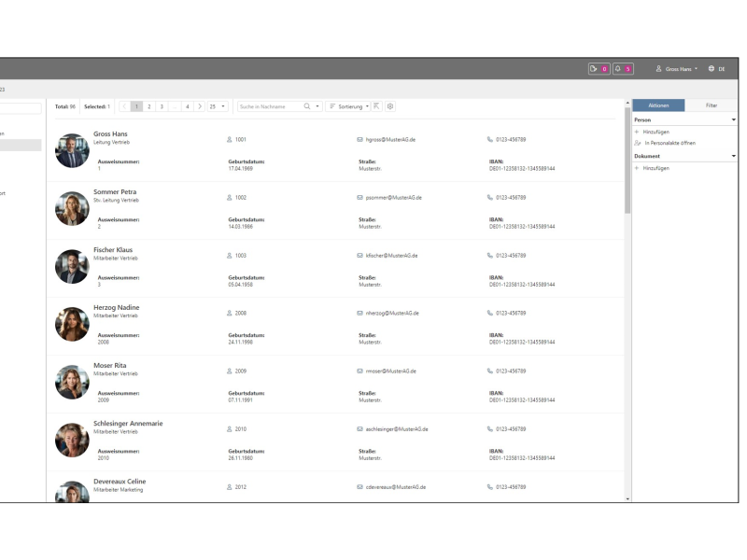Switch to the Filter tab
The height and width of the screenshot is (560, 747).
tap(712, 105)
